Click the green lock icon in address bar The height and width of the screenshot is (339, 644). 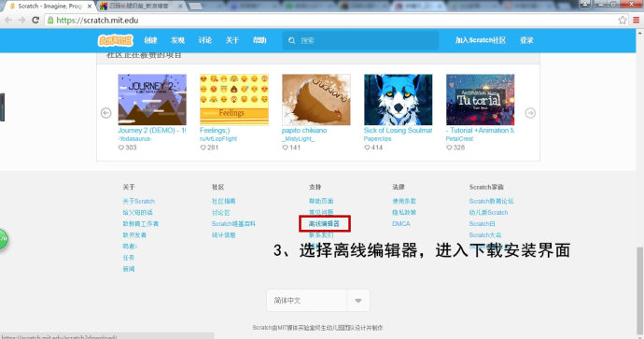tap(50, 21)
